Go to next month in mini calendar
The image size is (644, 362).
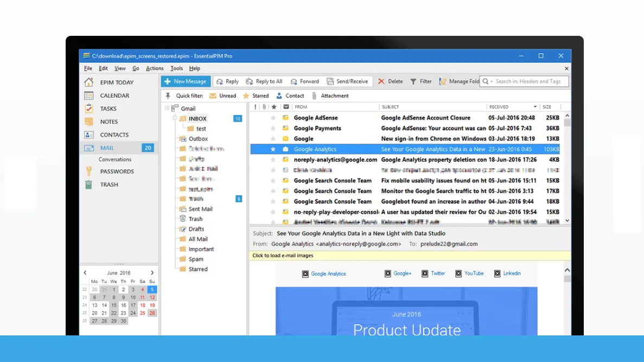(152, 273)
